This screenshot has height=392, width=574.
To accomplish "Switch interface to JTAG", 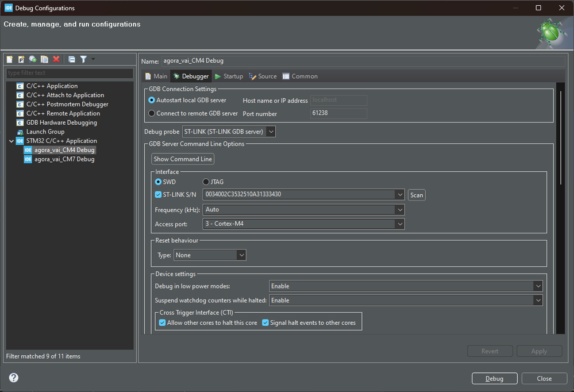I will click(x=205, y=182).
